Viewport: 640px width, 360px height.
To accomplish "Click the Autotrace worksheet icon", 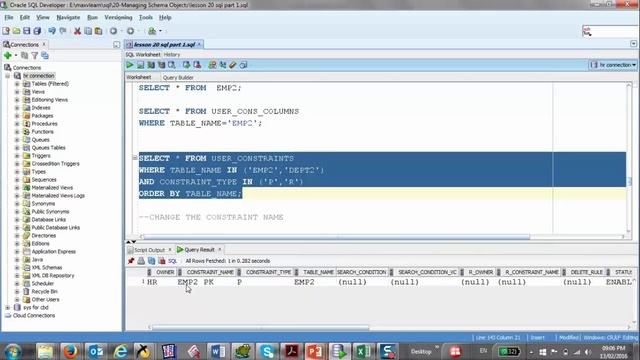I will click(x=162, y=65).
